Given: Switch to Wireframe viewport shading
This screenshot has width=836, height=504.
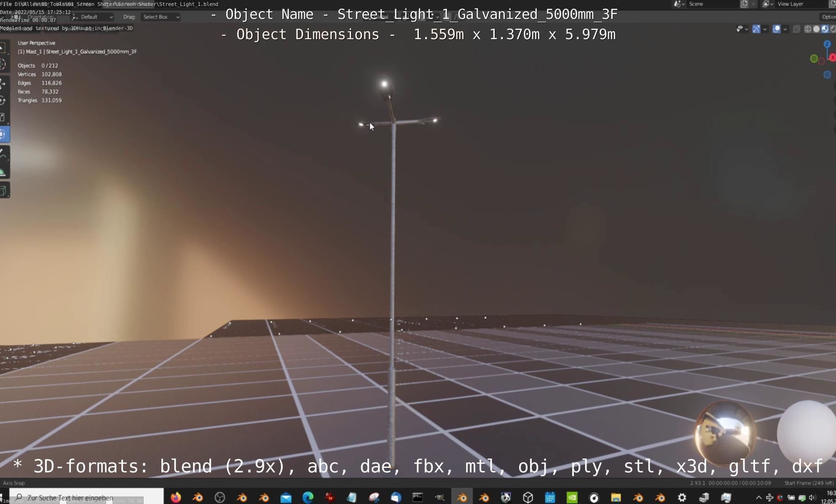Looking at the screenshot, I should 808,29.
